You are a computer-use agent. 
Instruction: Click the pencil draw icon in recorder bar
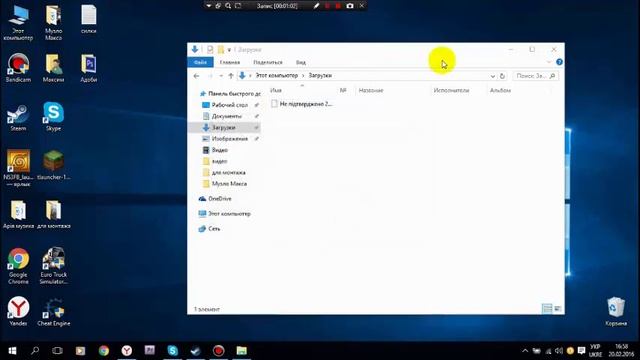[316, 6]
